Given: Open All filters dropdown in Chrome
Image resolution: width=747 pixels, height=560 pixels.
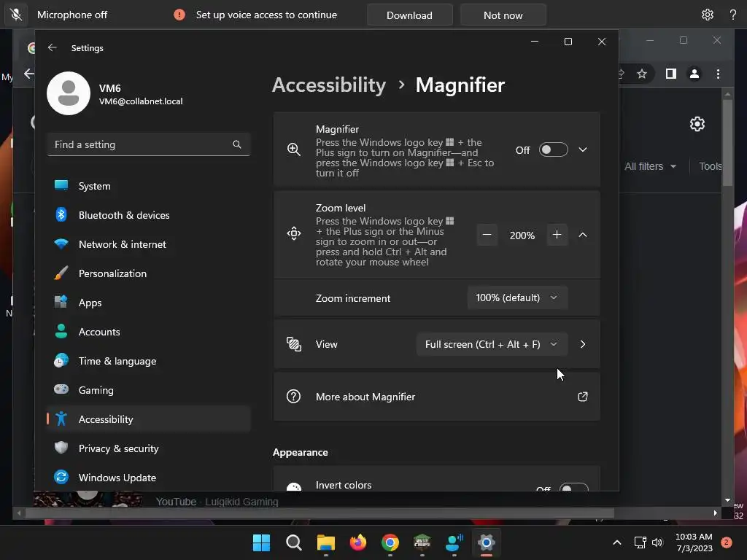Looking at the screenshot, I should [650, 166].
